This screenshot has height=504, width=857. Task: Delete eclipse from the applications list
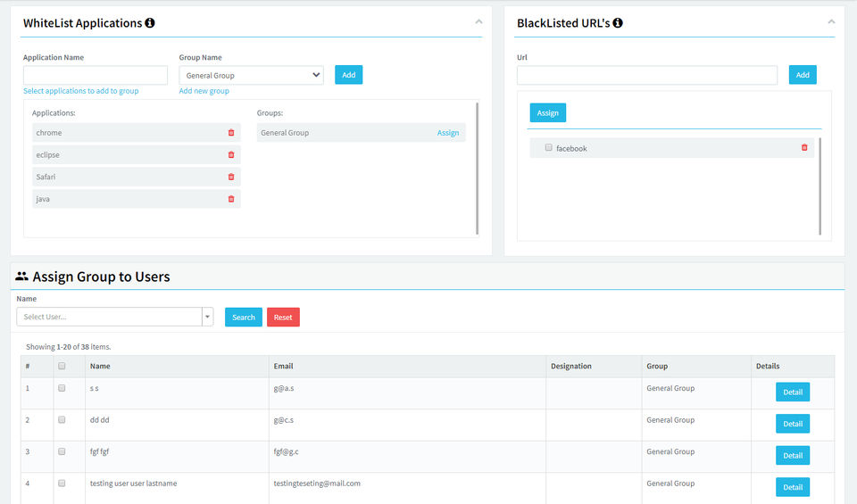(x=231, y=155)
